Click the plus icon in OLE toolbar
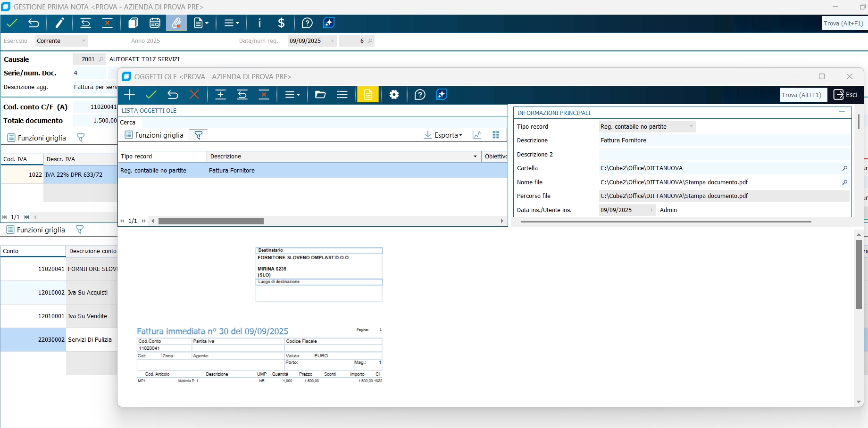 pyautogui.click(x=129, y=95)
